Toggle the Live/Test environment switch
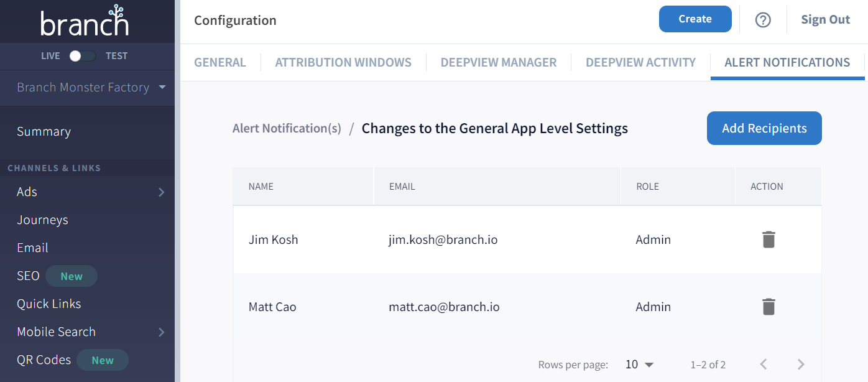 (83, 56)
